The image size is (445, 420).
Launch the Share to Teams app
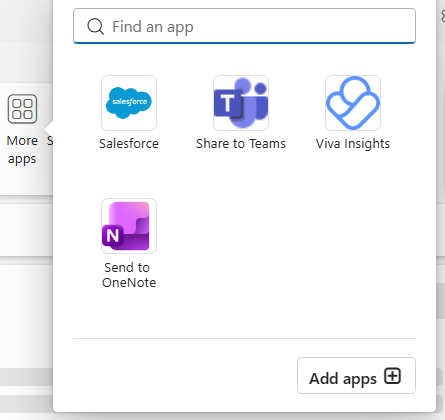pyautogui.click(x=241, y=103)
